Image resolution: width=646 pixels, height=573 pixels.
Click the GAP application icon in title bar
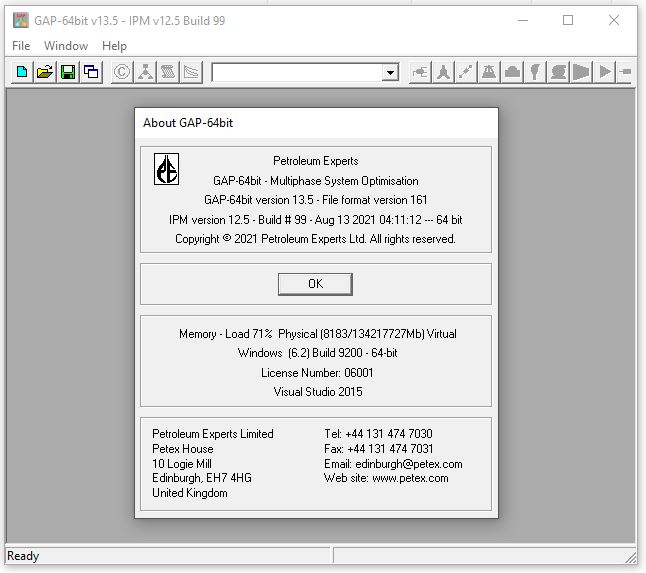[20, 20]
